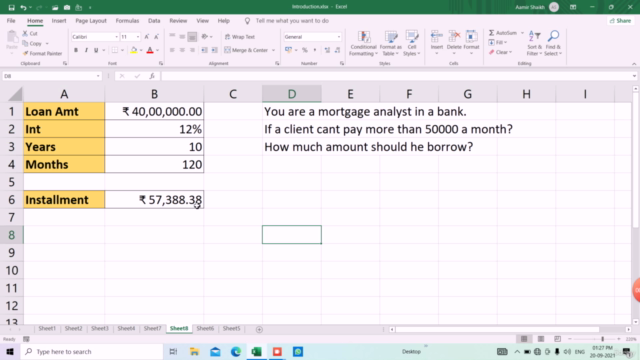This screenshot has width=640, height=360.
Task: Click the Tell me what you want search box
Action: [x=292, y=21]
